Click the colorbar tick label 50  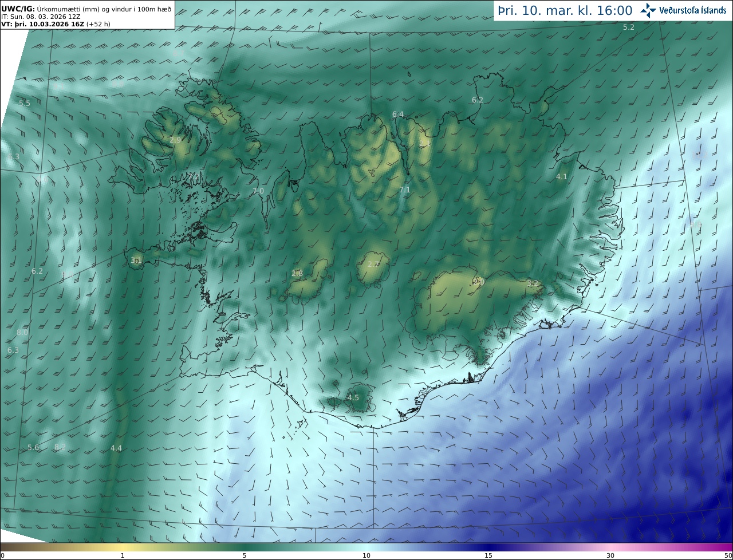pos(728,555)
